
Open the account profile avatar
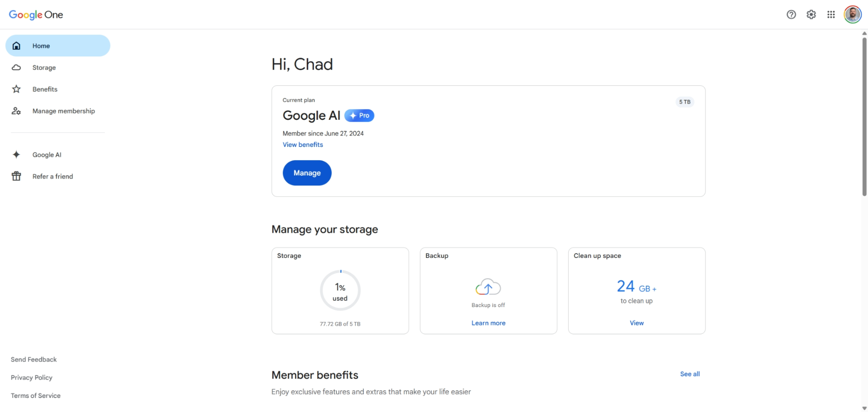point(853,14)
